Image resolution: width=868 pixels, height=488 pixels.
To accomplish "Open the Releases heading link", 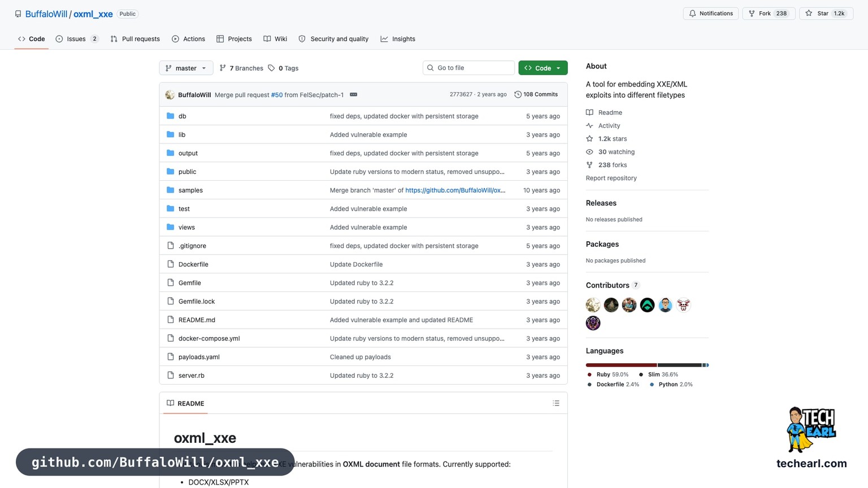I will (601, 203).
